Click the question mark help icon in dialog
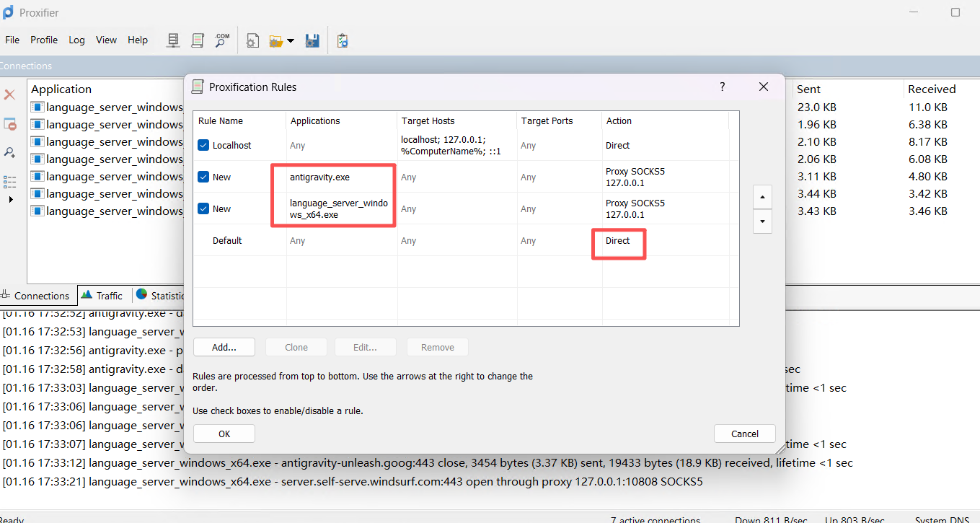The height and width of the screenshot is (523, 980). click(723, 87)
